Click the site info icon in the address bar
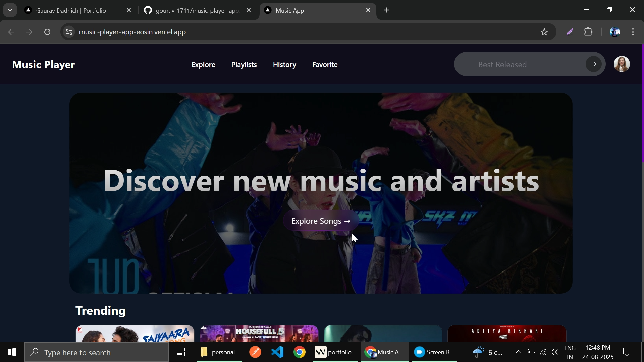644x362 pixels. [69, 32]
